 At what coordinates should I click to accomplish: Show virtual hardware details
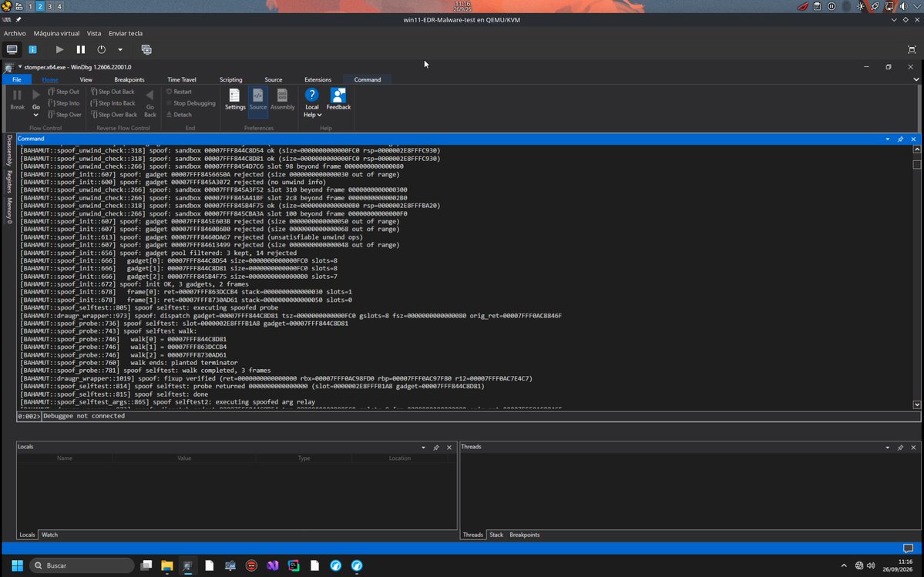(32, 49)
